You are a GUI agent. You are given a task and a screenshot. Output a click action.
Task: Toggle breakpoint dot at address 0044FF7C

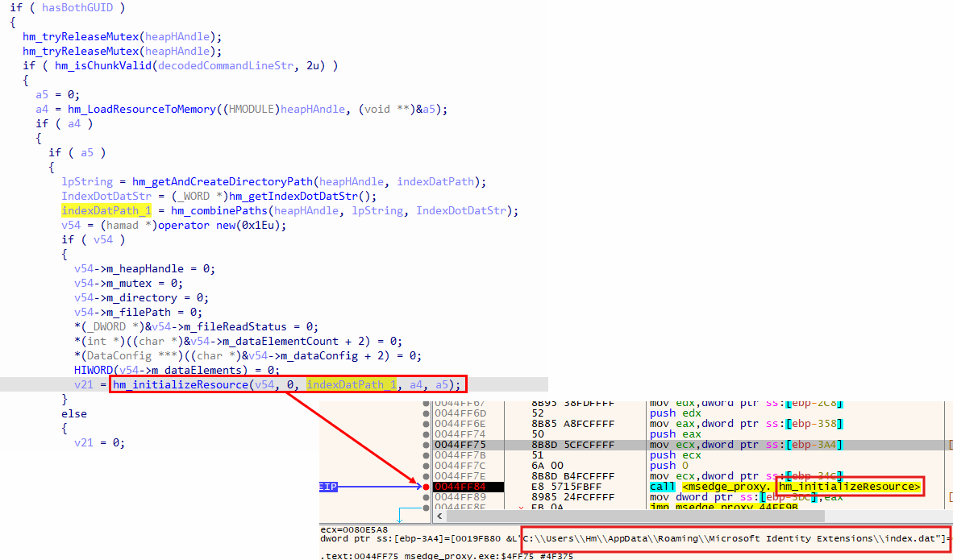[x=426, y=466]
